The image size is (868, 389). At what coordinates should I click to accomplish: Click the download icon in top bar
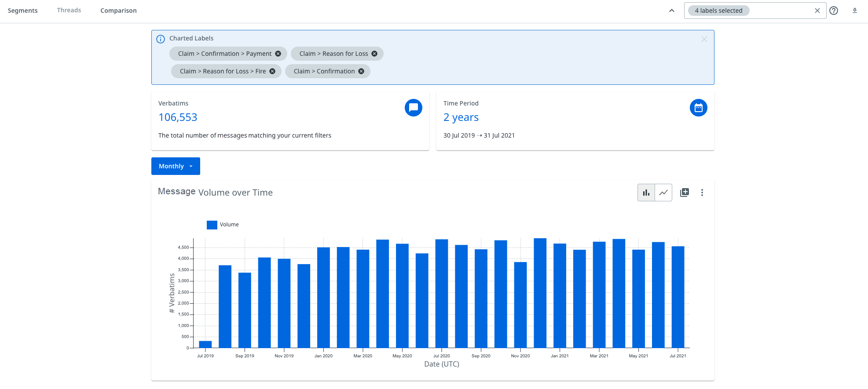[x=855, y=11]
